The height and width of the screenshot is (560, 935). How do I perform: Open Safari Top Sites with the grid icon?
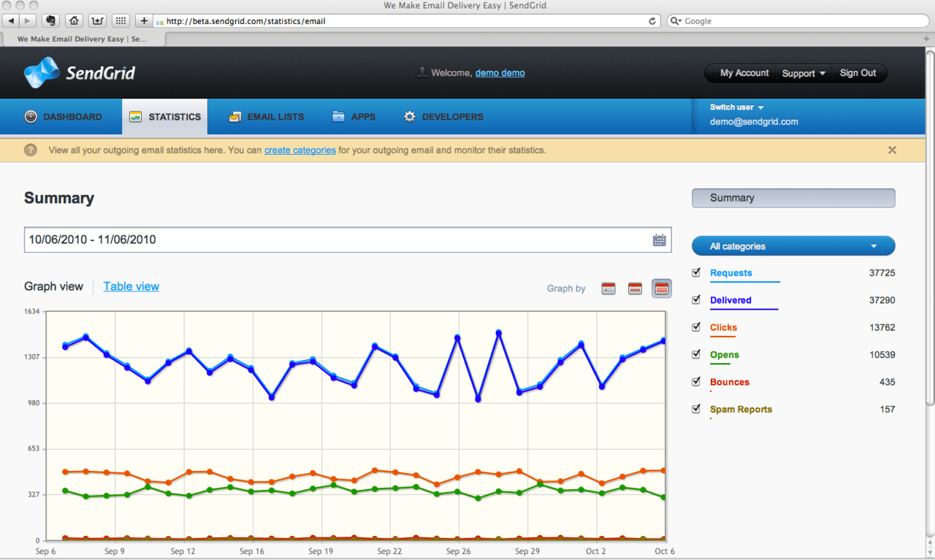(120, 20)
